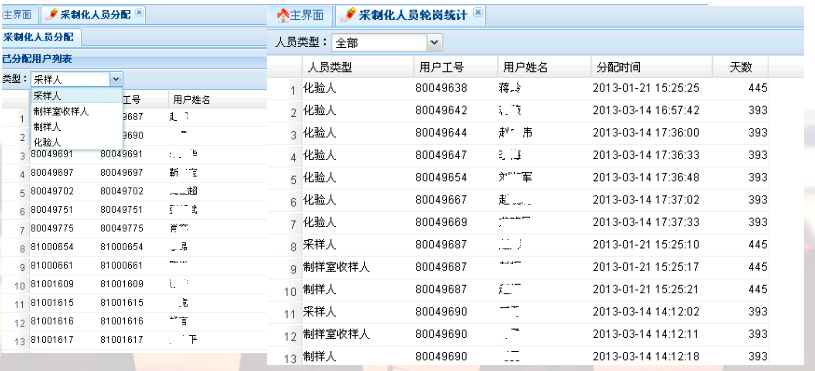Choose 化验人 in the type list
815x371 pixels.
click(47, 142)
